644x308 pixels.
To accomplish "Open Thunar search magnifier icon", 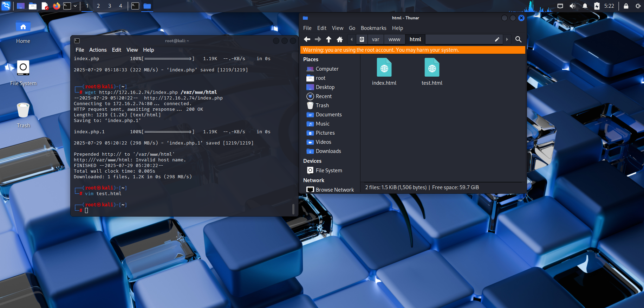I will tap(518, 39).
